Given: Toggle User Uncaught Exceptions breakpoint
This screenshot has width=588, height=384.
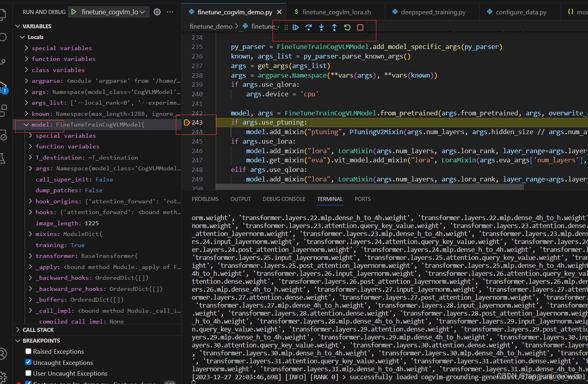Looking at the screenshot, I should click(x=28, y=373).
